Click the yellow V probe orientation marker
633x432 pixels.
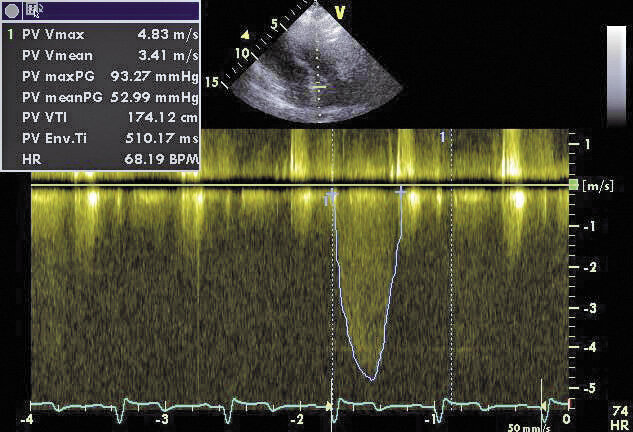340,13
